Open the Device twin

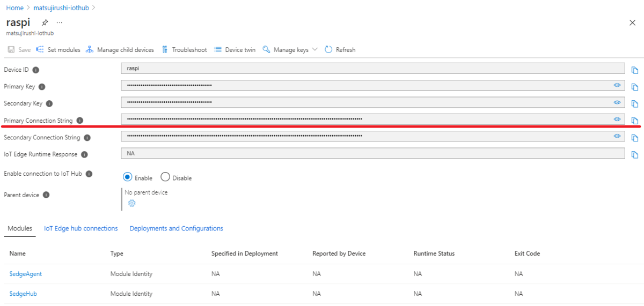[235, 49]
